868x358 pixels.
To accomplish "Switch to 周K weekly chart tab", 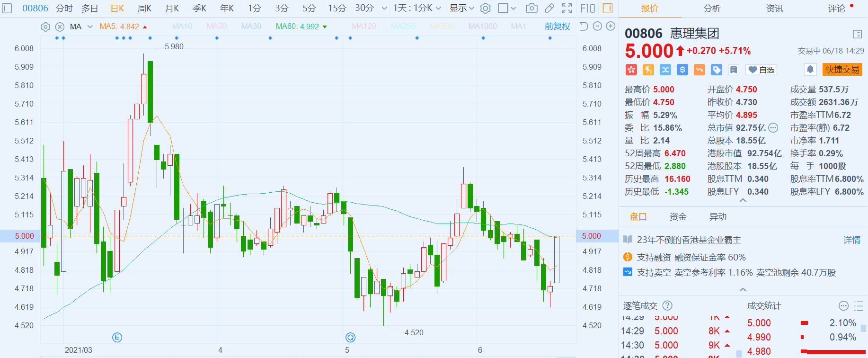I will point(144,9).
